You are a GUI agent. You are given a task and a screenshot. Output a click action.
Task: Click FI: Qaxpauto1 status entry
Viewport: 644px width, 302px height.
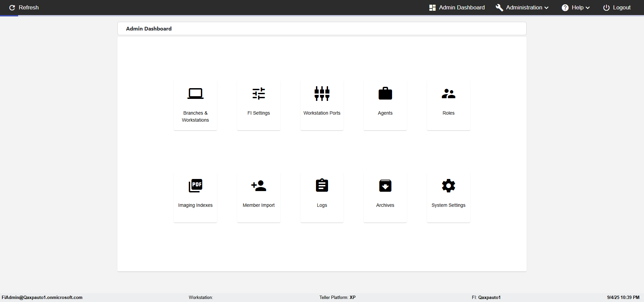(486, 297)
